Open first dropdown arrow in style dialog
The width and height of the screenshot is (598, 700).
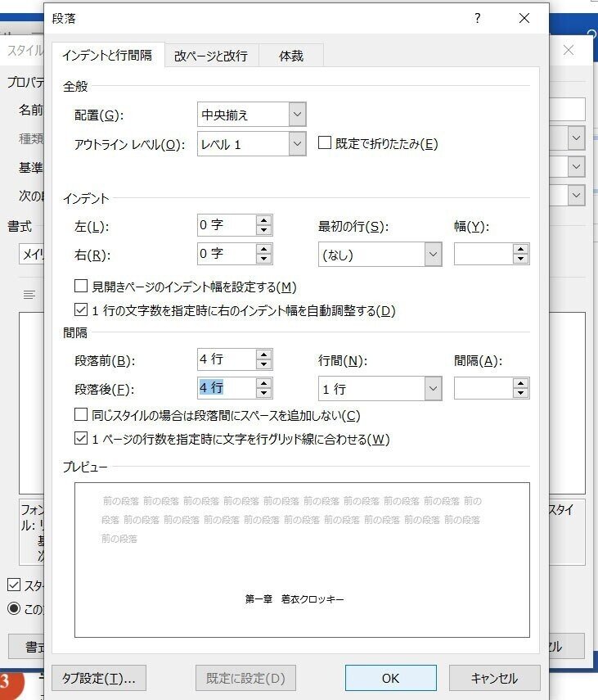[x=576, y=138]
